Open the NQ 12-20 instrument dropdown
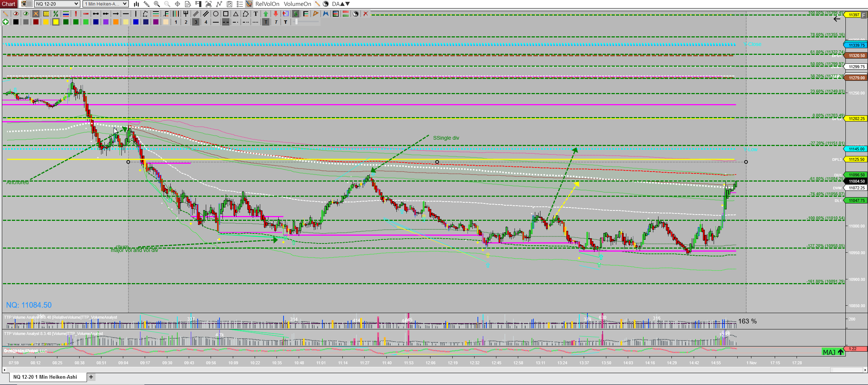 tap(57, 4)
